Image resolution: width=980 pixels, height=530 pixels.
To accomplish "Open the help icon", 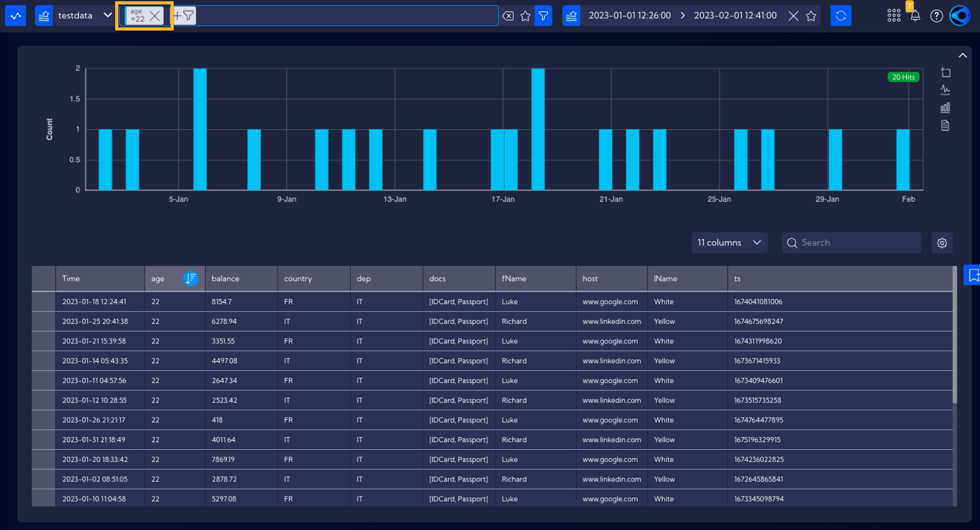I will [x=937, y=16].
